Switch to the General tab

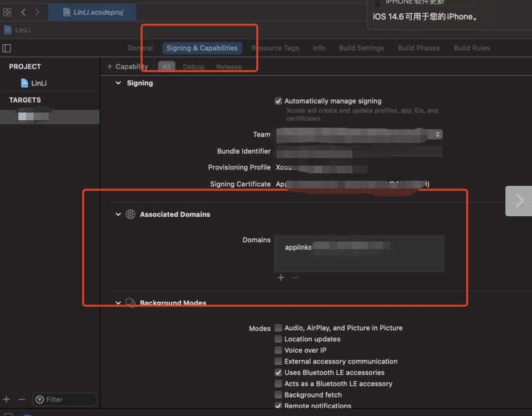(x=140, y=48)
